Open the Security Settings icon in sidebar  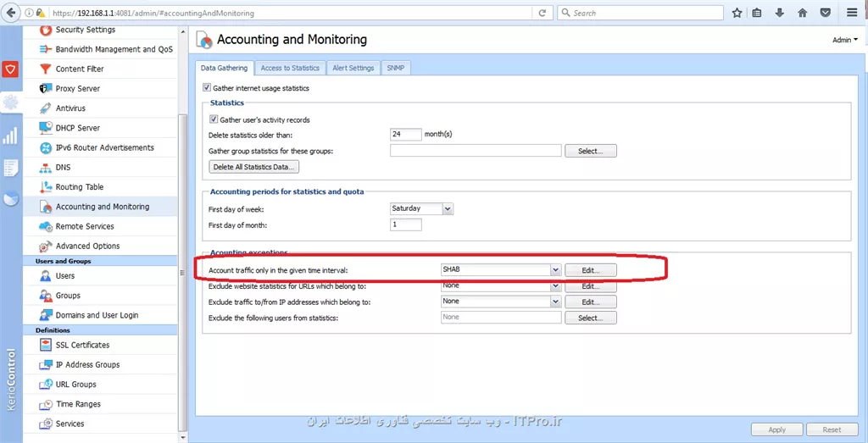click(46, 30)
